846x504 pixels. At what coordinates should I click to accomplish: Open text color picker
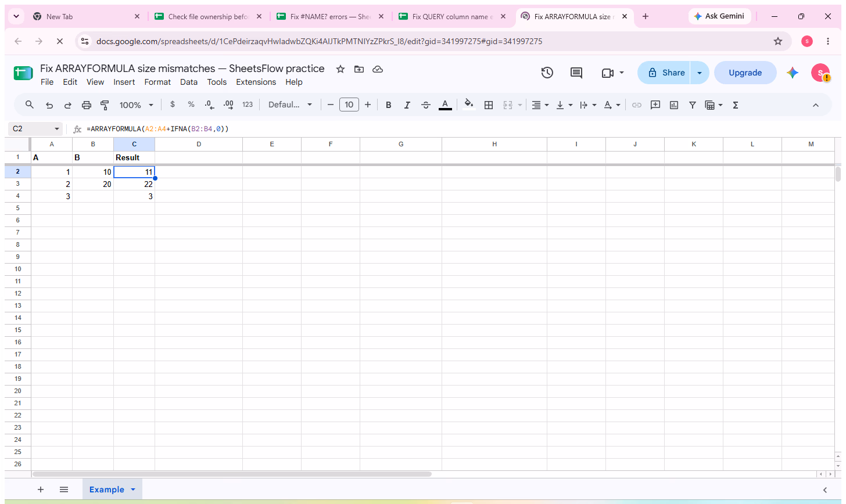click(x=445, y=105)
